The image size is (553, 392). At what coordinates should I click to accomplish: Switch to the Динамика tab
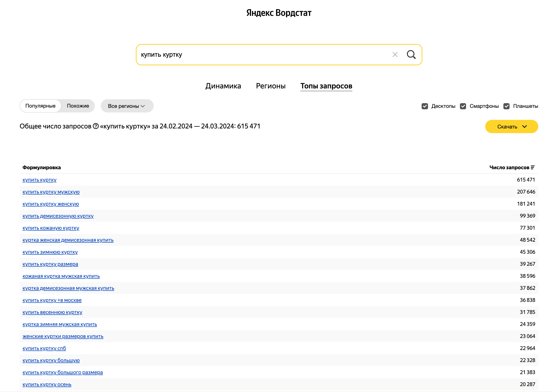tap(223, 86)
